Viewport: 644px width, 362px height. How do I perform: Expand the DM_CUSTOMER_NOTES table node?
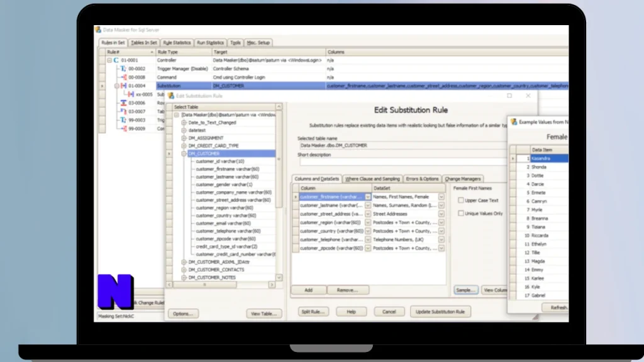[x=184, y=277]
